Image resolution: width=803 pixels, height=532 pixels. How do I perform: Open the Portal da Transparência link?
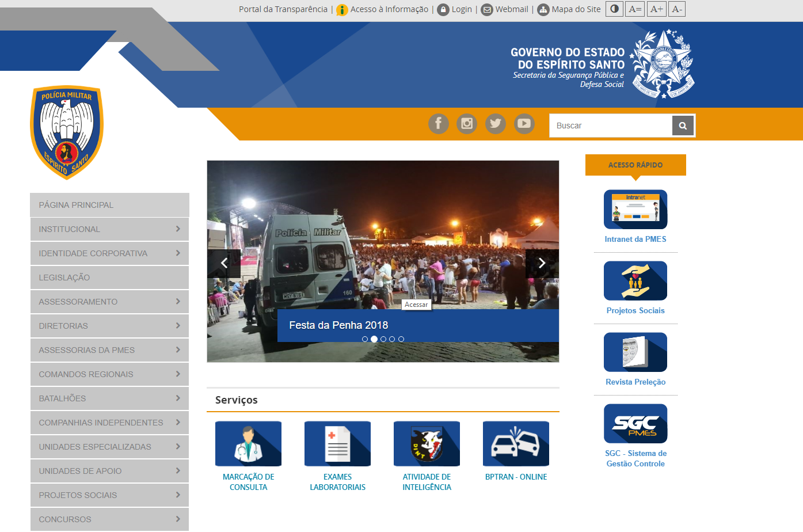tap(283, 9)
